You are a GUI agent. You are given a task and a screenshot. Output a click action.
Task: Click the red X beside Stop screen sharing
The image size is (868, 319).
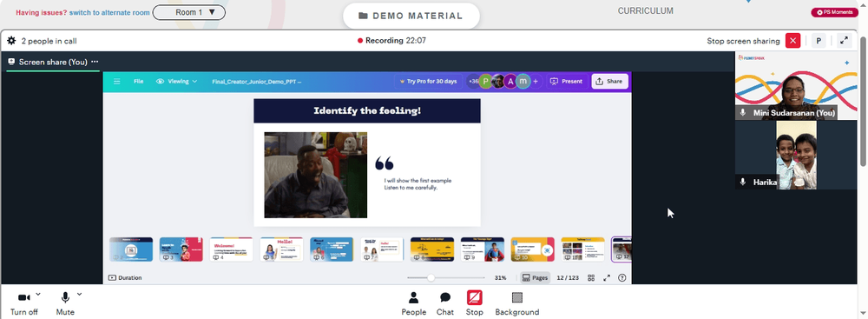(x=793, y=41)
